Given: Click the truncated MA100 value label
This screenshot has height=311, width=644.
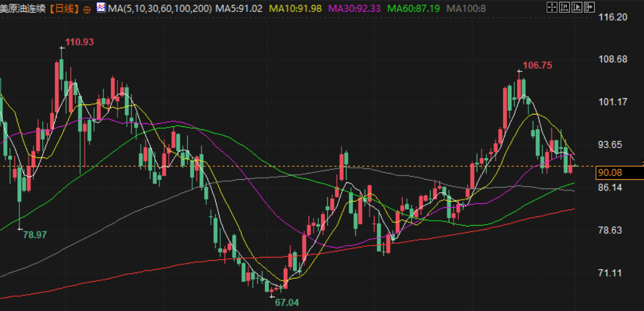Looking at the screenshot, I should 466,8.
